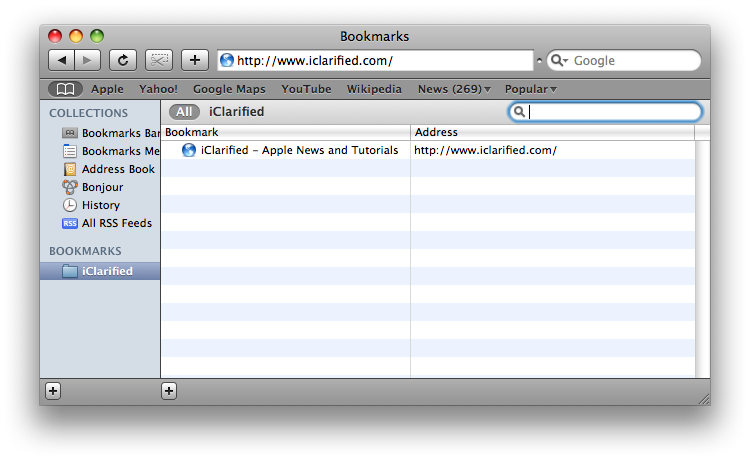Click the bookmarks search field
750x460 pixels.
pos(612,112)
